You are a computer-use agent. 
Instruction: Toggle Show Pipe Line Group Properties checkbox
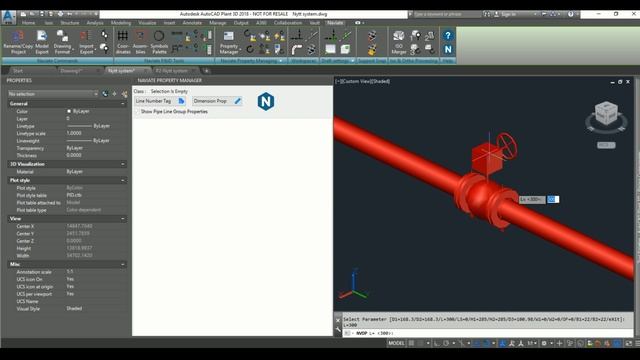pyautogui.click(x=137, y=111)
